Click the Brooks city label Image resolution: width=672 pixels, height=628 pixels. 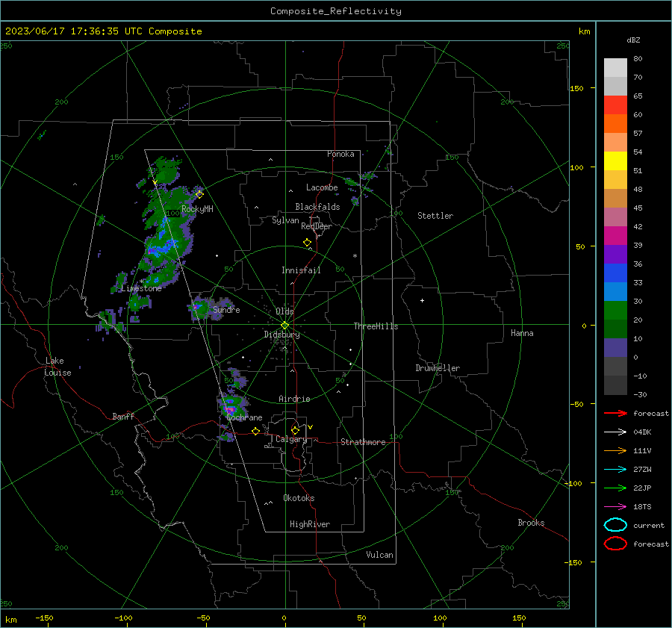(x=531, y=523)
